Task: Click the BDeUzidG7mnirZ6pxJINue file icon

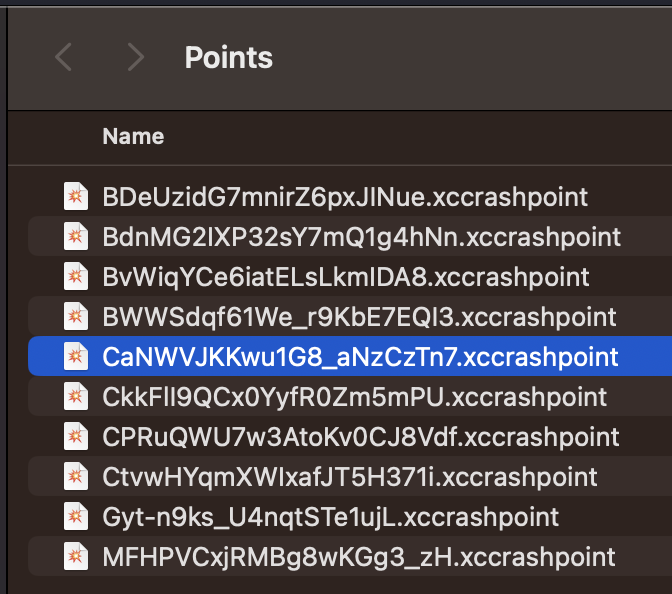Action: (x=77, y=196)
